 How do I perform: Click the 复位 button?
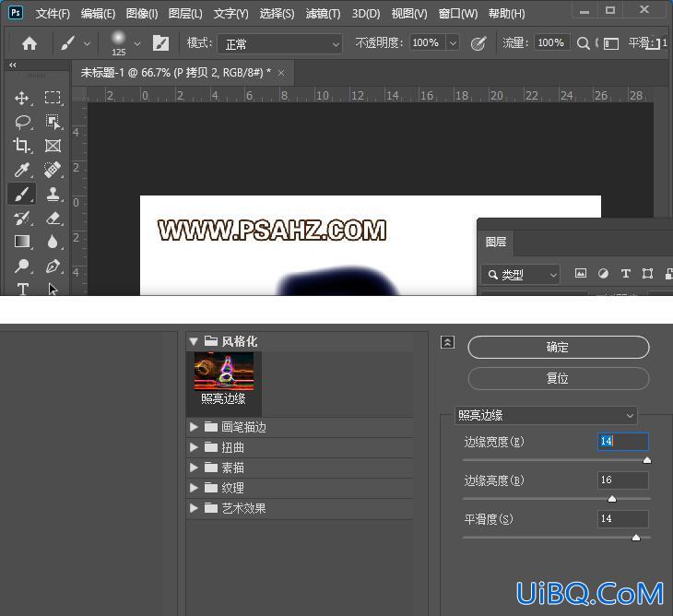pos(558,378)
